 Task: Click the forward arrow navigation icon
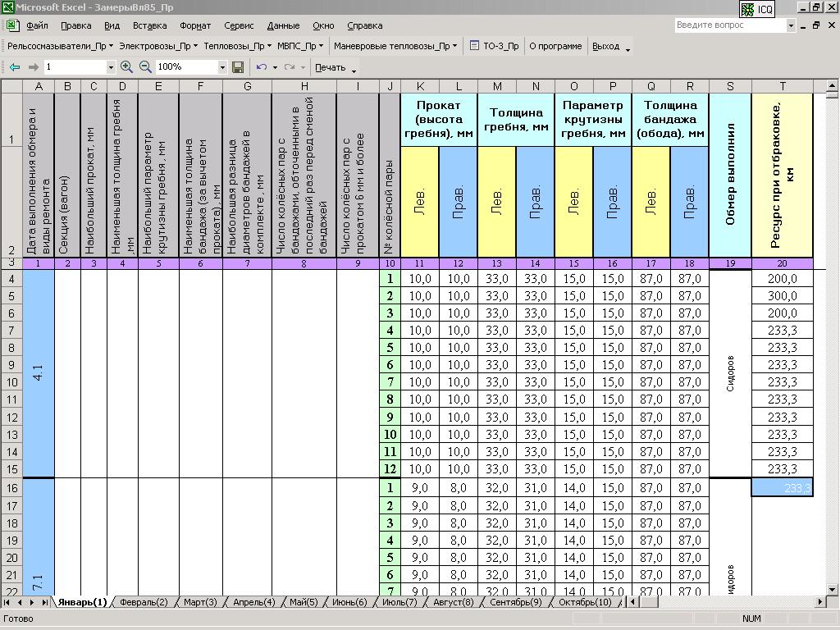pos(33,67)
